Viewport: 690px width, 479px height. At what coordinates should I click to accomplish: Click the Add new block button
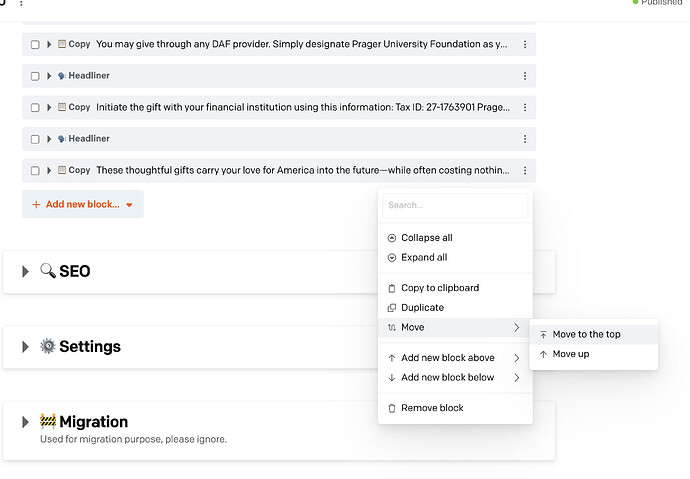pos(83,205)
